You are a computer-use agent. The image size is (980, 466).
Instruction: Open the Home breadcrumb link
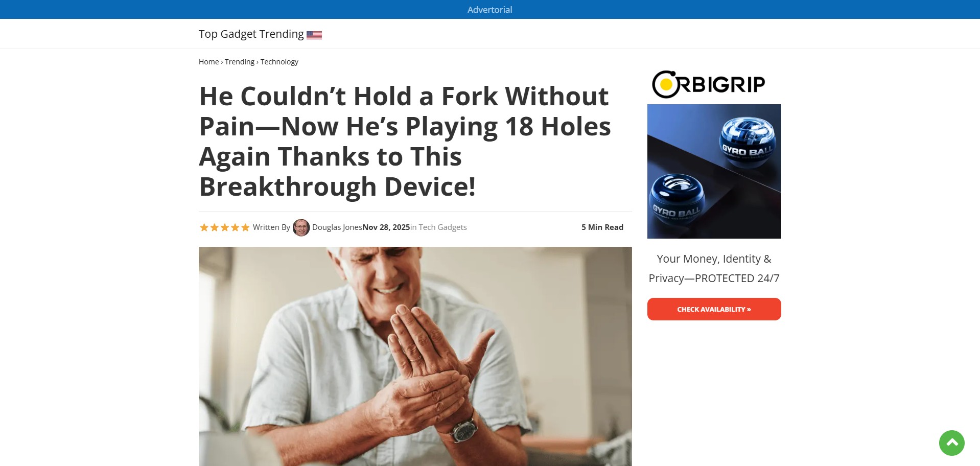click(x=208, y=62)
